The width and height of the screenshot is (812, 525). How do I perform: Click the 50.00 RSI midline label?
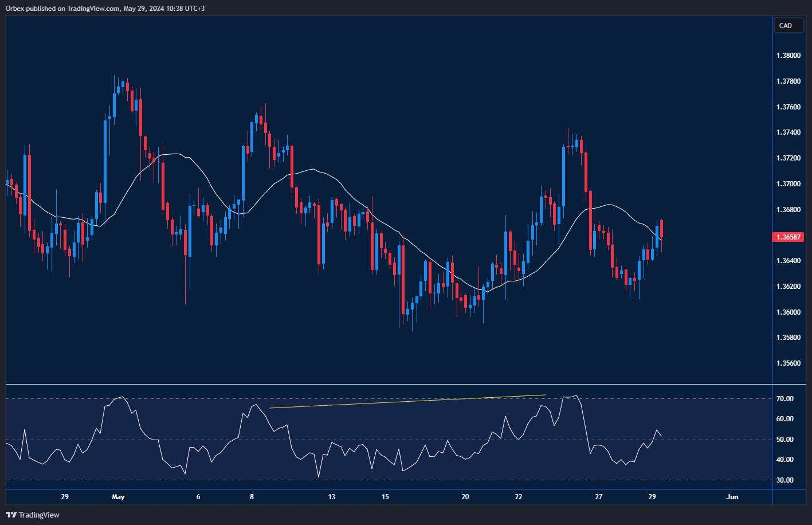click(x=784, y=440)
